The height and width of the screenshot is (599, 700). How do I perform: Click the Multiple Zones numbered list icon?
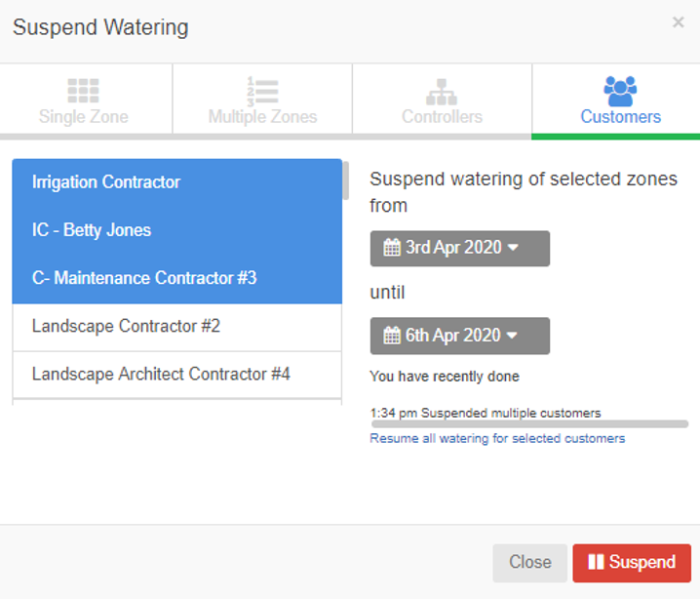click(x=262, y=91)
